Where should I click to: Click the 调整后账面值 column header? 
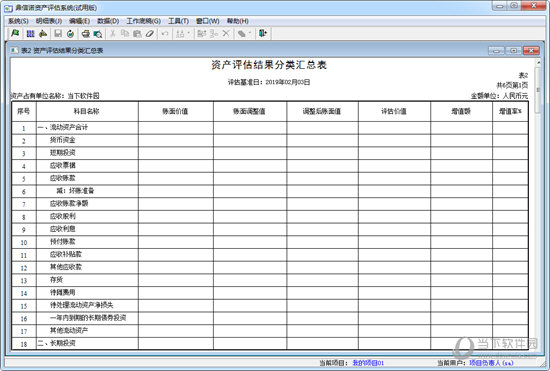tap(322, 112)
